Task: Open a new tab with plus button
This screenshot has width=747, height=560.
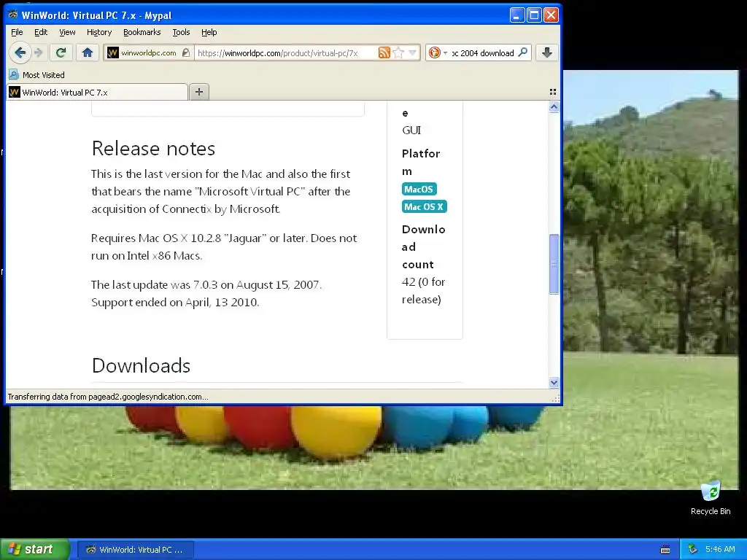Action: click(x=199, y=92)
